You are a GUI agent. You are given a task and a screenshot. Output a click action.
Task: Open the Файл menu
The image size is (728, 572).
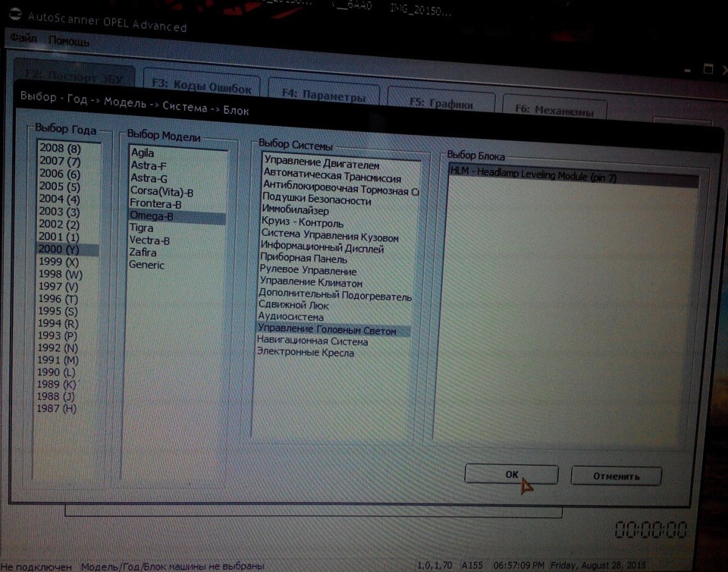pos(24,38)
